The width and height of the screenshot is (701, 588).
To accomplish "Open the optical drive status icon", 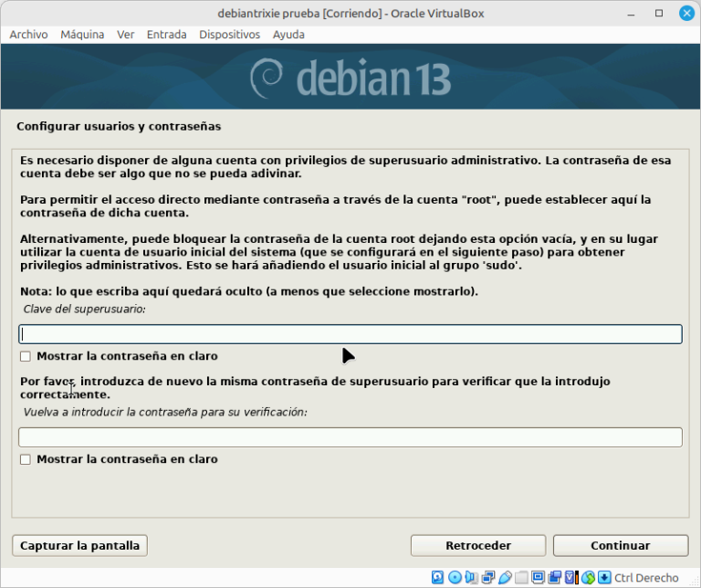I will (455, 577).
